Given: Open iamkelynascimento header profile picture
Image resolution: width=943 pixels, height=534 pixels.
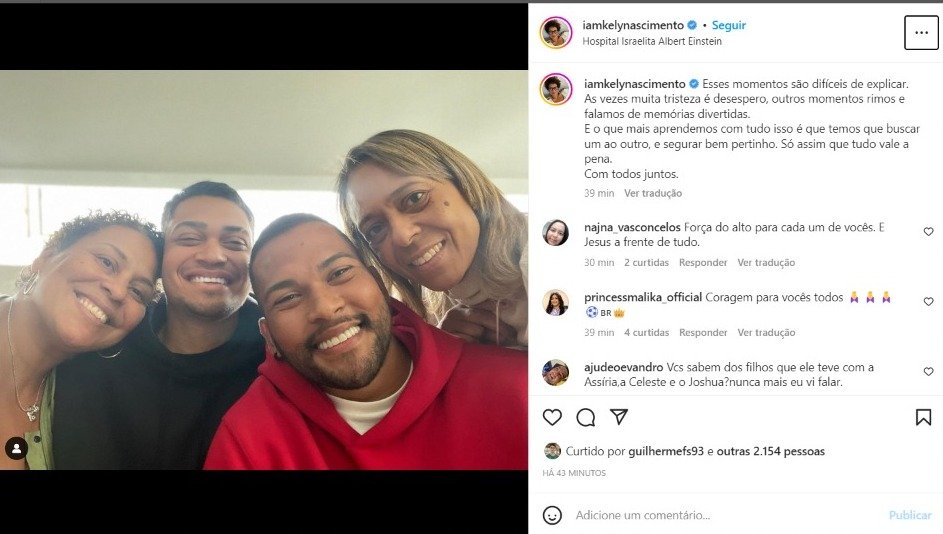Looking at the screenshot, I should tap(556, 32).
